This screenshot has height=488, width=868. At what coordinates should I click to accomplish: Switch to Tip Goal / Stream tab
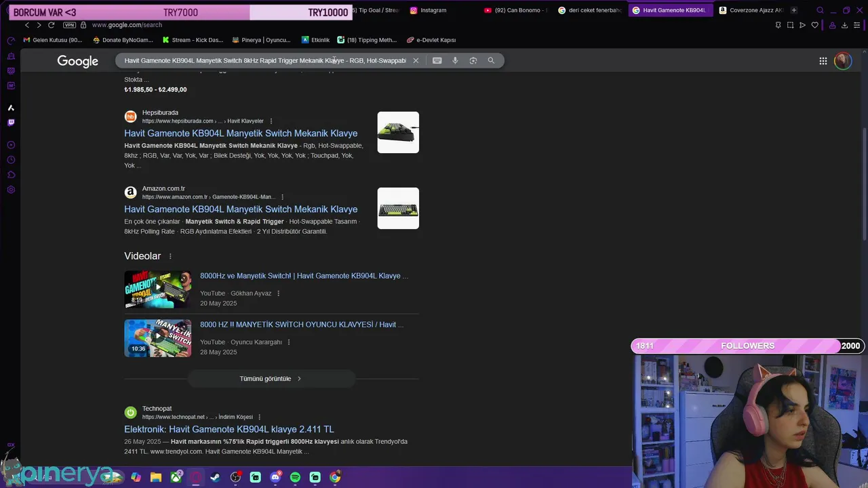tap(377, 10)
